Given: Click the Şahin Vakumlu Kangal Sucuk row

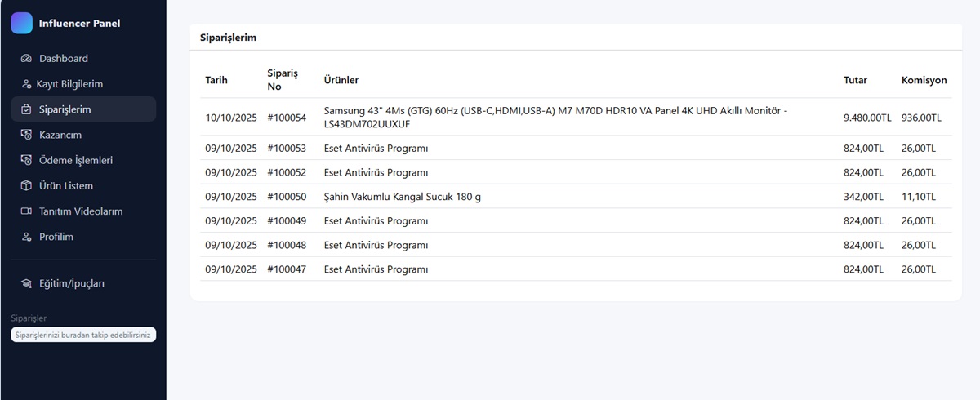Looking at the screenshot, I should pyautogui.click(x=403, y=197).
